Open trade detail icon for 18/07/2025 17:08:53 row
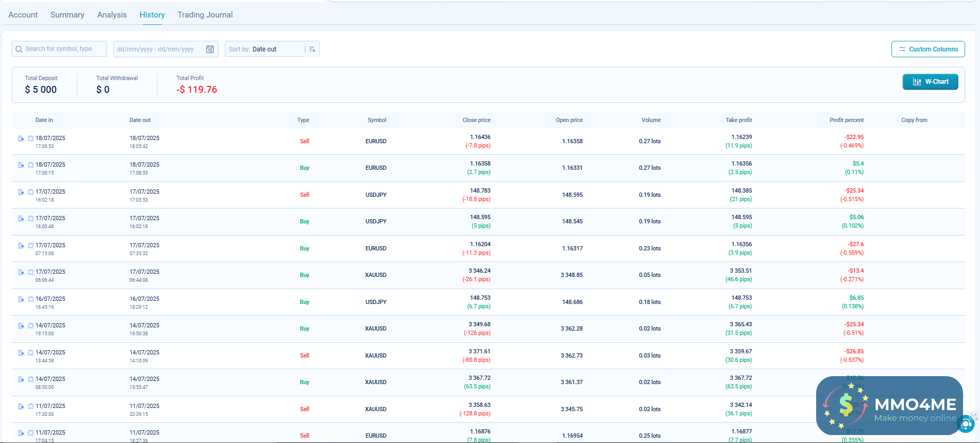 21,138
